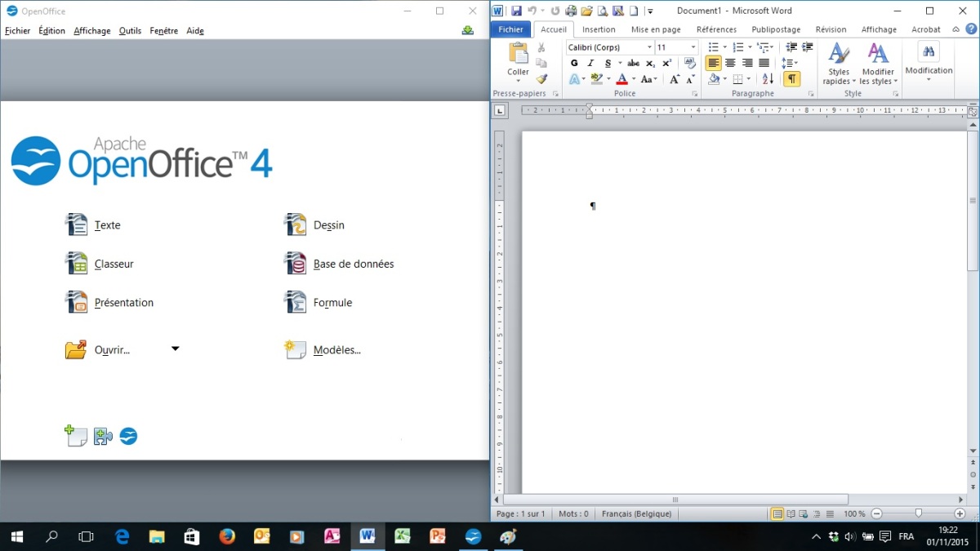Click the Save icon in Word's quick access bar
Image resolution: width=980 pixels, height=551 pixels.
click(x=516, y=11)
